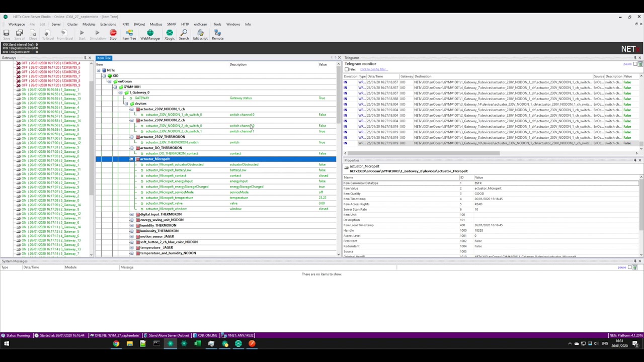Close the Gateways panel
The height and width of the screenshot is (362, 644).
(x=90, y=58)
